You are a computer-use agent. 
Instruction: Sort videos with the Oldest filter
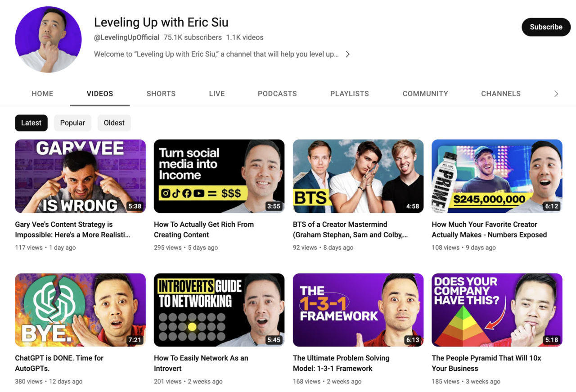(x=114, y=122)
